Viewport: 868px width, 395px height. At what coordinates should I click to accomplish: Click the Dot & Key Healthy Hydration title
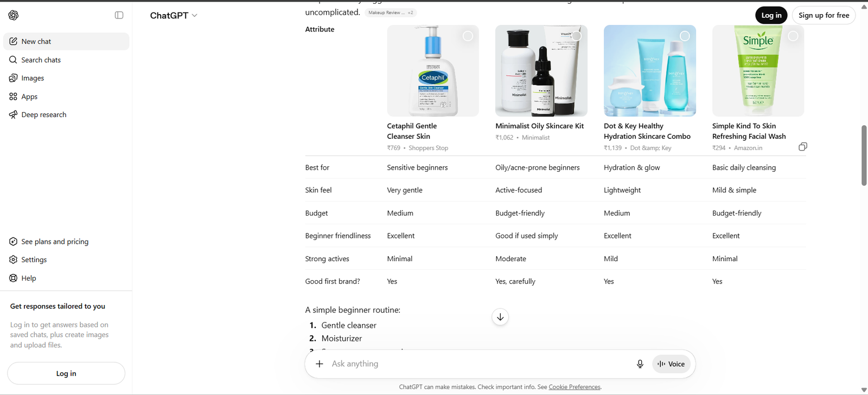tap(647, 131)
